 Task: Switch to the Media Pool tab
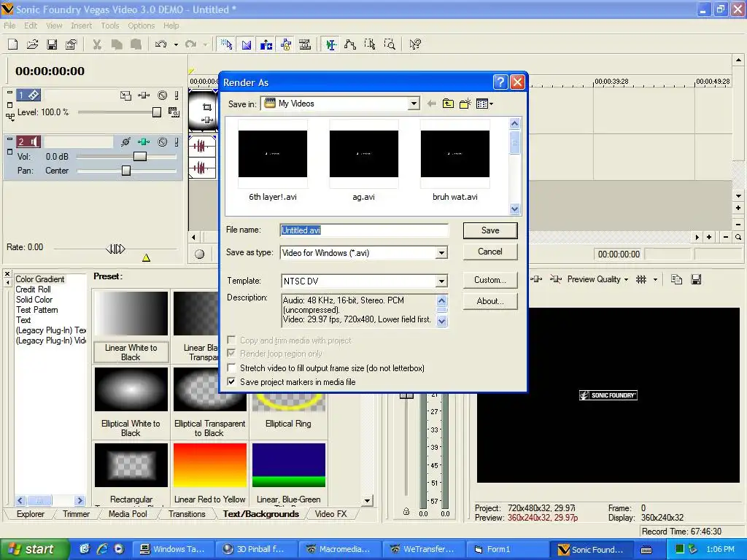click(x=128, y=514)
